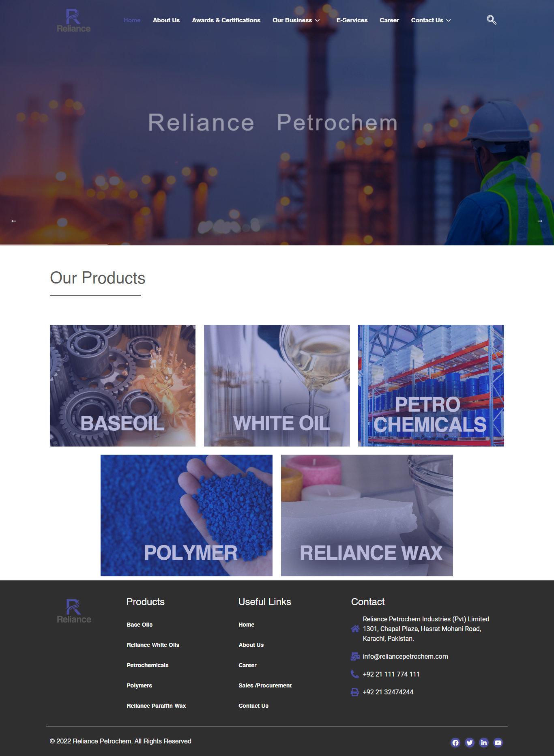This screenshot has width=554, height=756.
Task: Click phone number +92 21 111 774 111
Action: pyautogui.click(x=391, y=674)
